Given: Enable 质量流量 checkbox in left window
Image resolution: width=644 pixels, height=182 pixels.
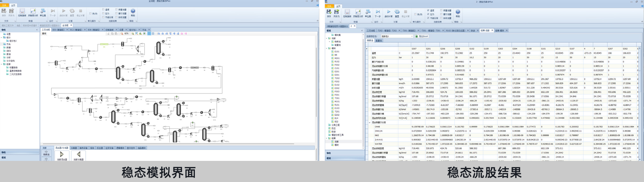Looking at the screenshot, I should (x=116, y=10).
